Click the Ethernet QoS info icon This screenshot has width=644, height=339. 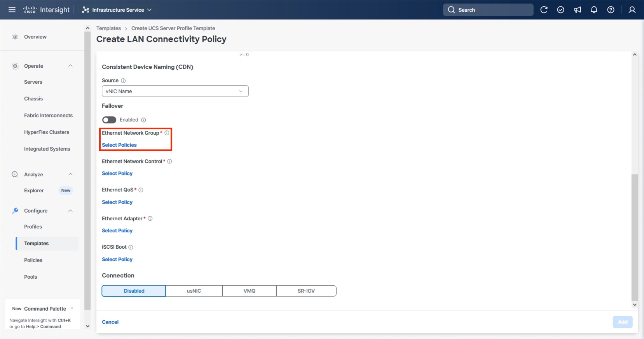pos(141,190)
